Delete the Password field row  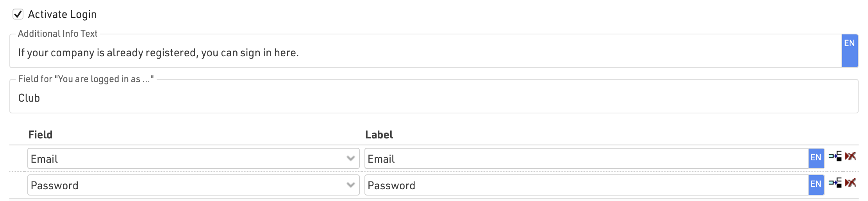[851, 183]
